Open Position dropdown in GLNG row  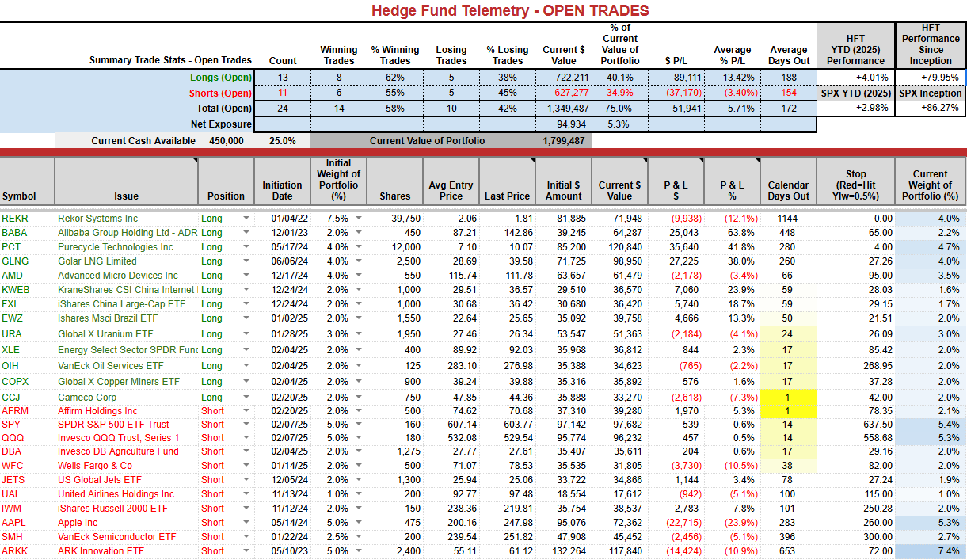pos(246,262)
